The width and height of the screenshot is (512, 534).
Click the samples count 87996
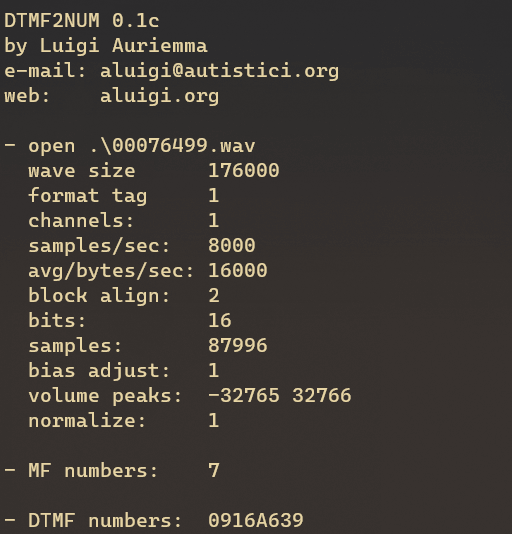point(238,345)
